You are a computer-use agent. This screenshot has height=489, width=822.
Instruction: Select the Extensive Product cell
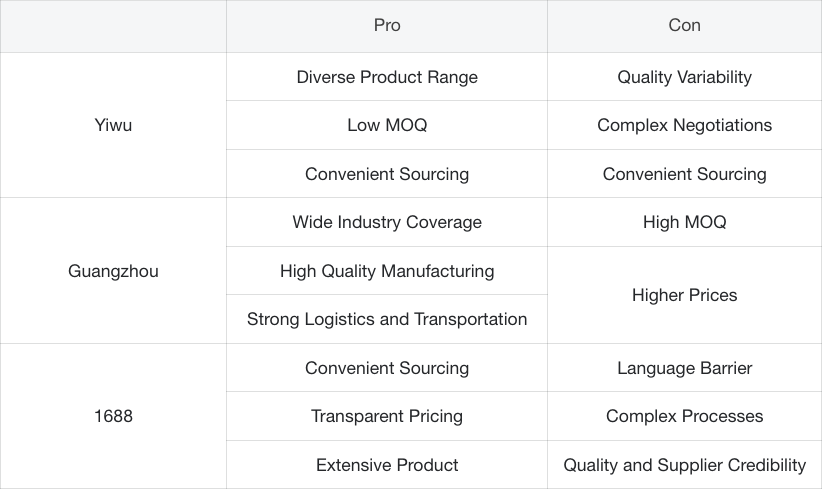click(387, 465)
